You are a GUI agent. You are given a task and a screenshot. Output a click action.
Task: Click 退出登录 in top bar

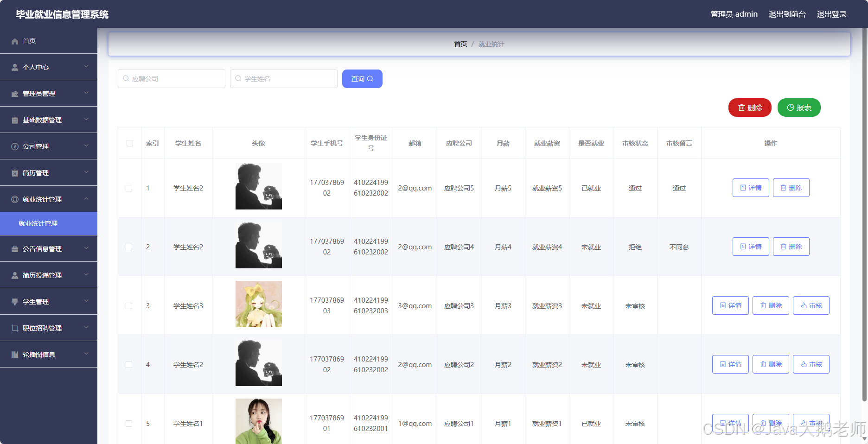pos(832,14)
